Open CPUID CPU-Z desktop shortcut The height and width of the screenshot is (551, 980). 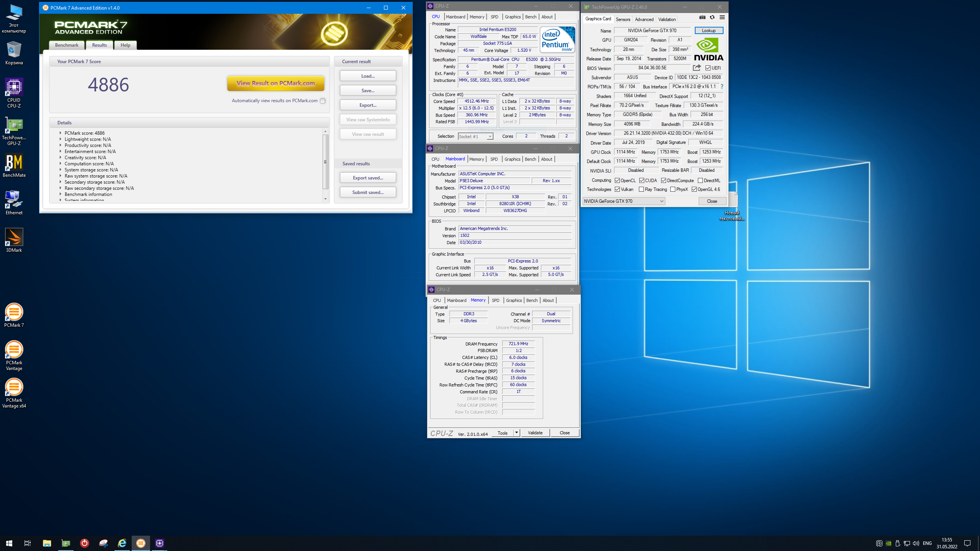tap(14, 93)
